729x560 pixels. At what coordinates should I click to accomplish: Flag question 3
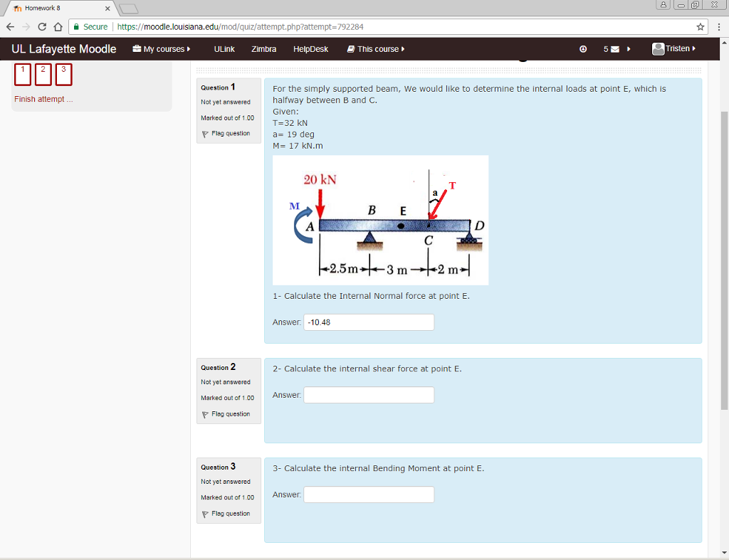point(231,514)
